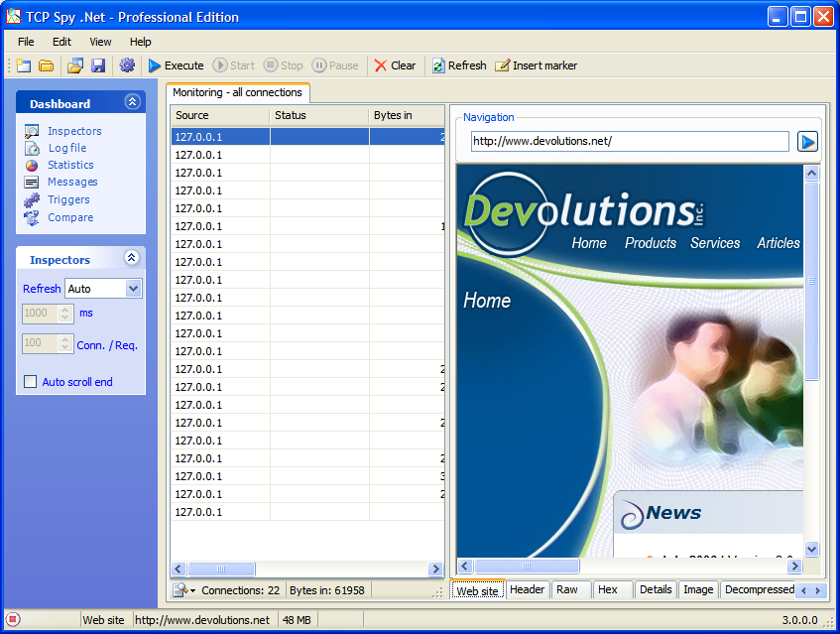Screen dimensions: 840x634
Task: Click the New document toolbar icon
Action: [x=23, y=65]
